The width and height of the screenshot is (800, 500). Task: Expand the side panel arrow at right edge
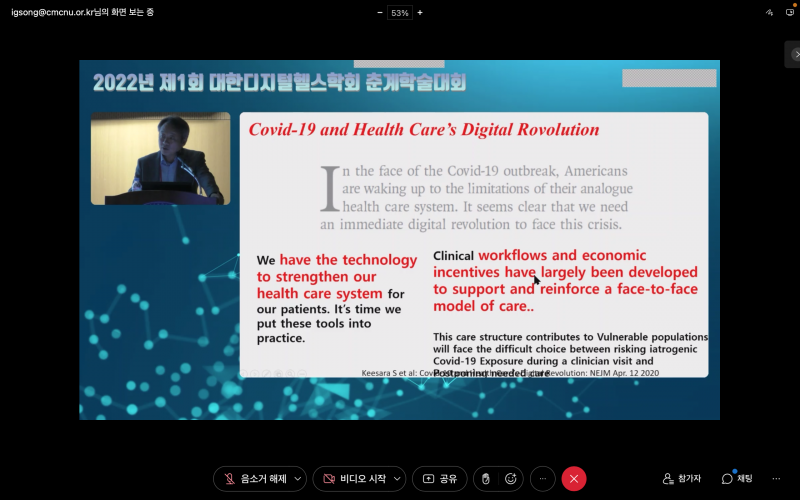pyautogui.click(x=795, y=54)
